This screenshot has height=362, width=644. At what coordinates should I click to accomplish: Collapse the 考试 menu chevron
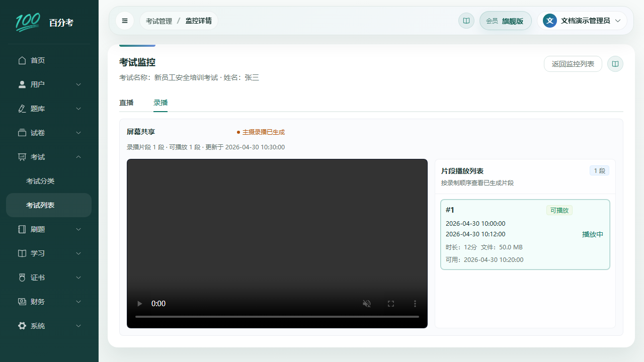pyautogui.click(x=78, y=157)
